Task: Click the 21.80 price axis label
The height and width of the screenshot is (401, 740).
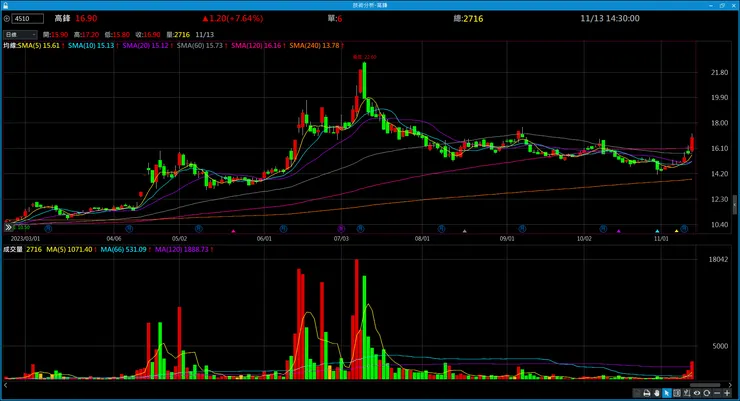Action: 719,73
